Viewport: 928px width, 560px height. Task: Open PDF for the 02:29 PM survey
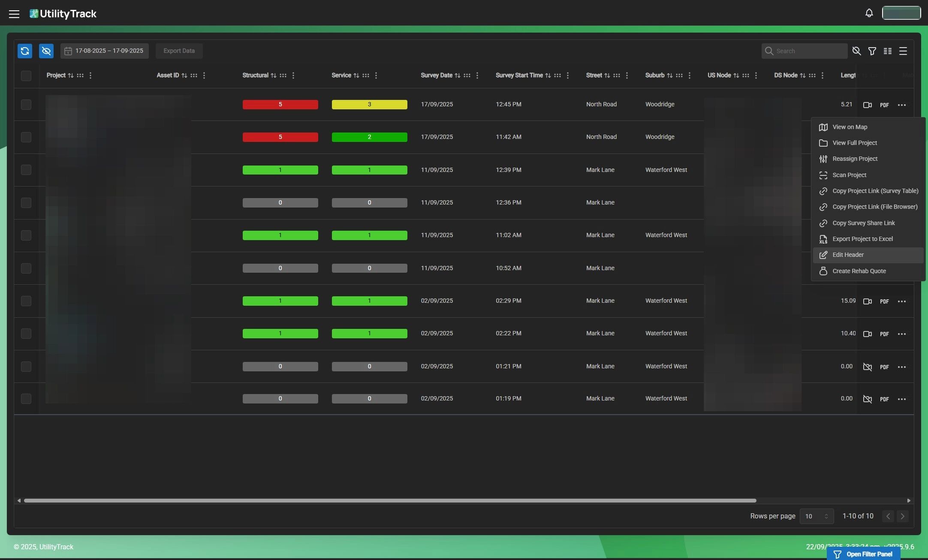884,301
